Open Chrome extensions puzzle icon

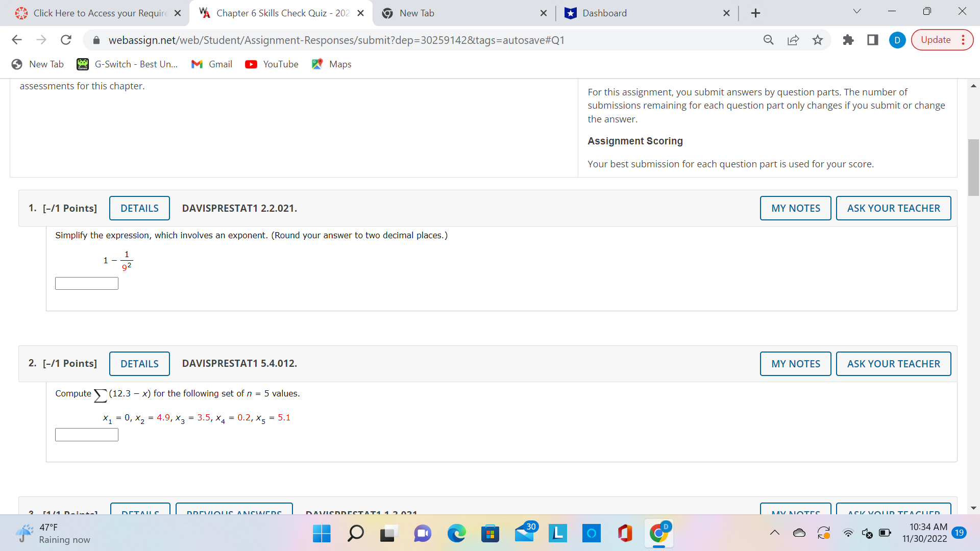pyautogui.click(x=848, y=40)
